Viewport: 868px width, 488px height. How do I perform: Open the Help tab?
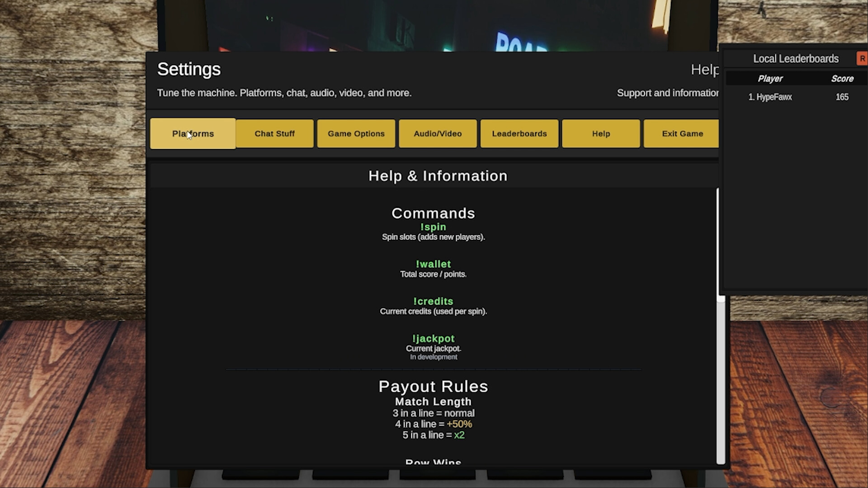click(x=600, y=134)
